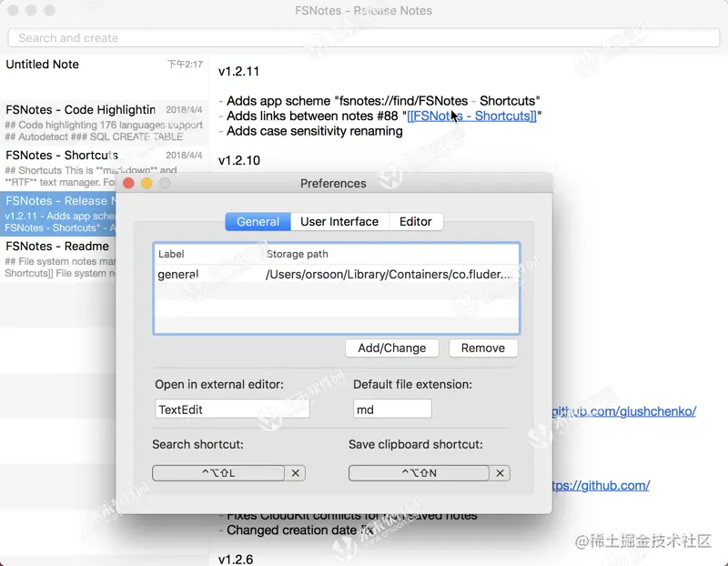Focus the Default file extension field
This screenshot has height=566, width=728.
point(392,409)
